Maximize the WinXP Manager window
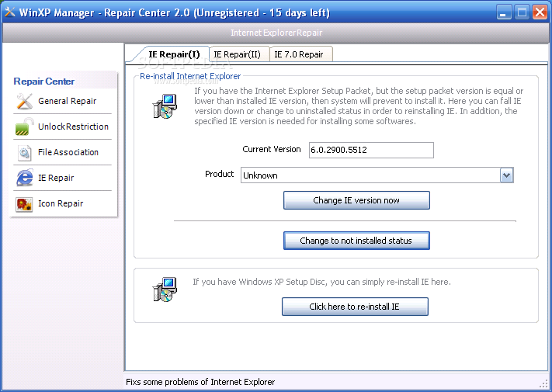This screenshot has width=552, height=392. 522,12
